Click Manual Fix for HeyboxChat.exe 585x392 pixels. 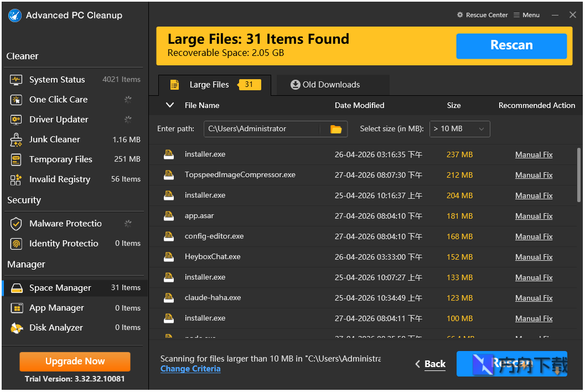pyautogui.click(x=534, y=257)
